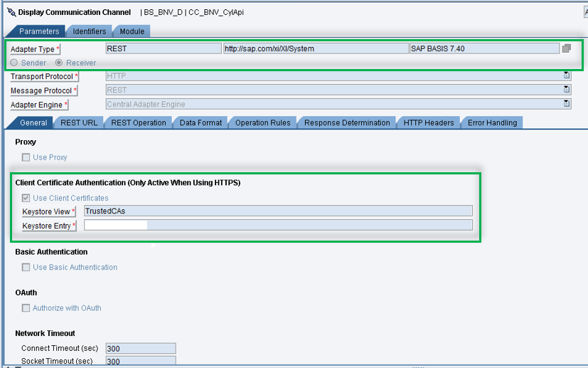Enable the Use Proxy checkbox
Viewport: 588px width, 368px height.
(x=26, y=157)
